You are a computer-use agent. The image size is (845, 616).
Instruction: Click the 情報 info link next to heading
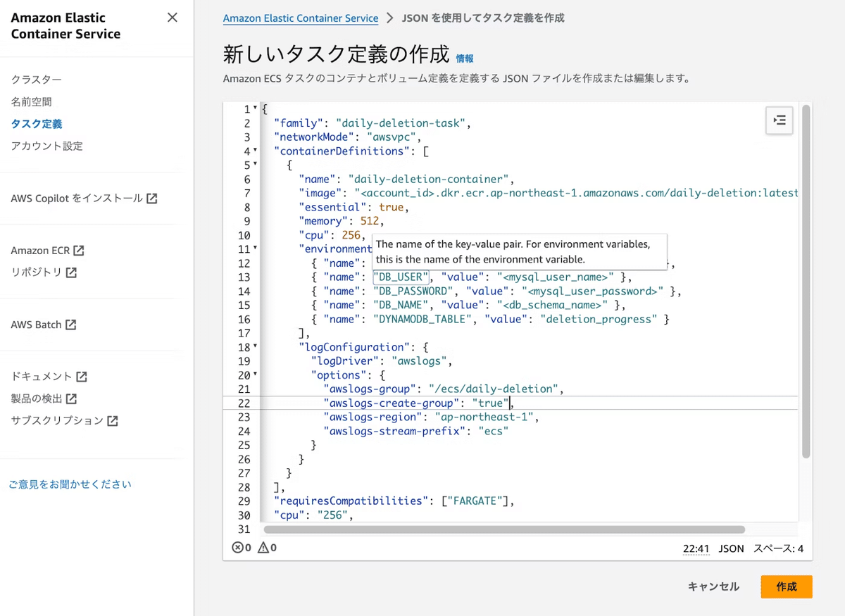pos(465,58)
